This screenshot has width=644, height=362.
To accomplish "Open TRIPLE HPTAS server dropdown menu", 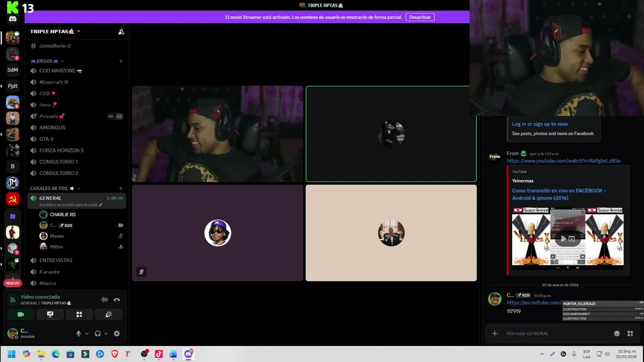I will point(55,31).
